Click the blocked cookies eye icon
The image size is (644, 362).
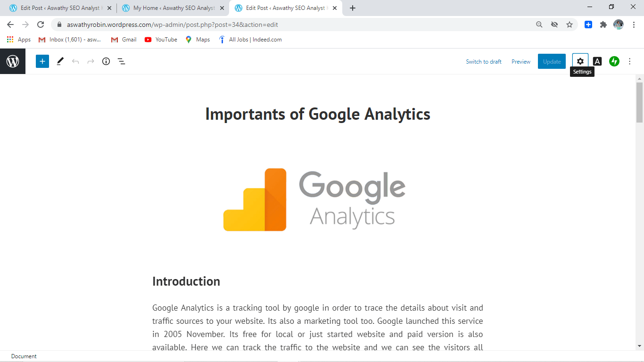pyautogui.click(x=554, y=25)
